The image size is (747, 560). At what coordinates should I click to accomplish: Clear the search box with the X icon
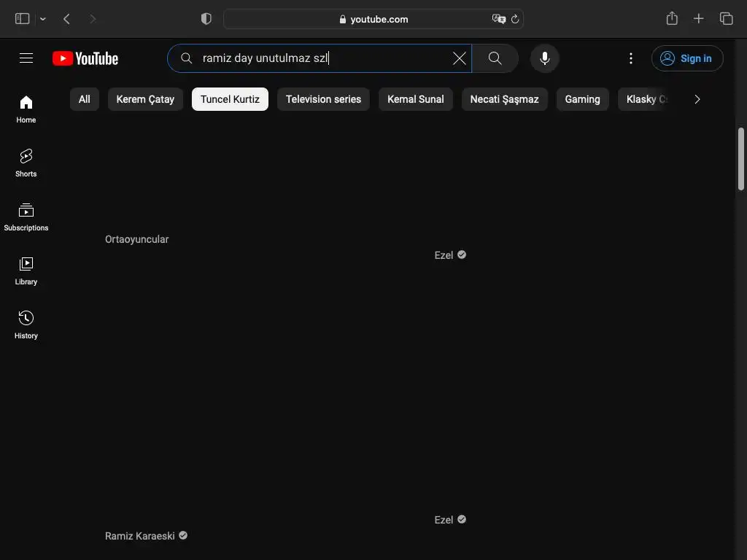pos(460,58)
